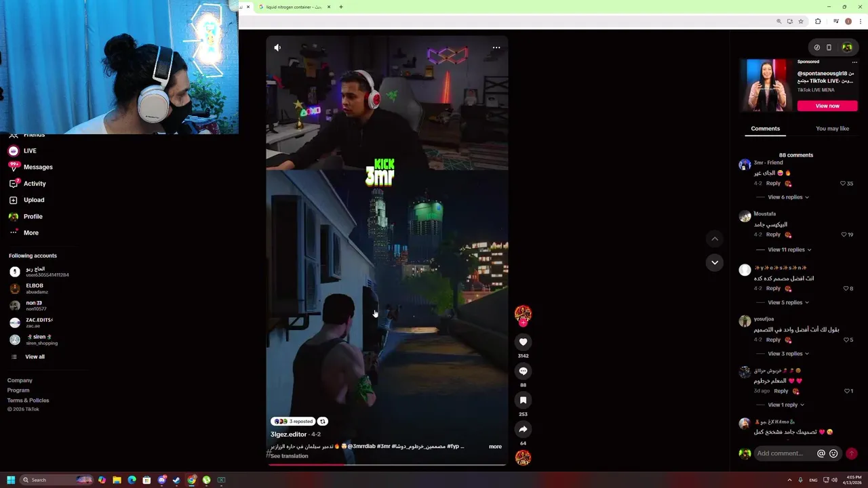Open the sponsored ad thumbnail
Image resolution: width=868 pixels, height=488 pixels.
(767, 85)
